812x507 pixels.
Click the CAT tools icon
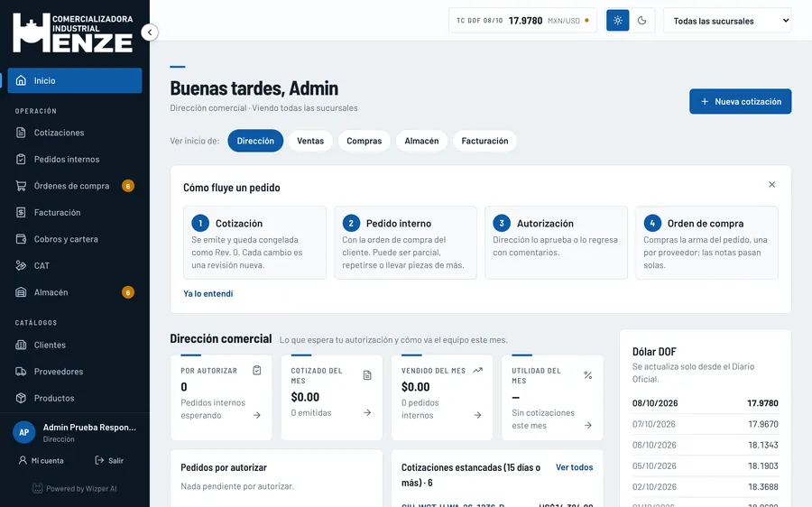(x=21, y=265)
